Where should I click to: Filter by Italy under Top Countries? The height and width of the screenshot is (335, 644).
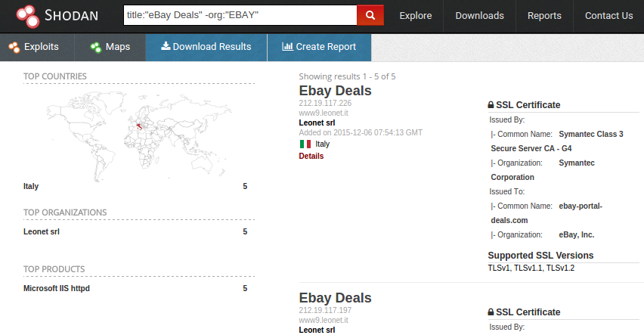(31, 186)
